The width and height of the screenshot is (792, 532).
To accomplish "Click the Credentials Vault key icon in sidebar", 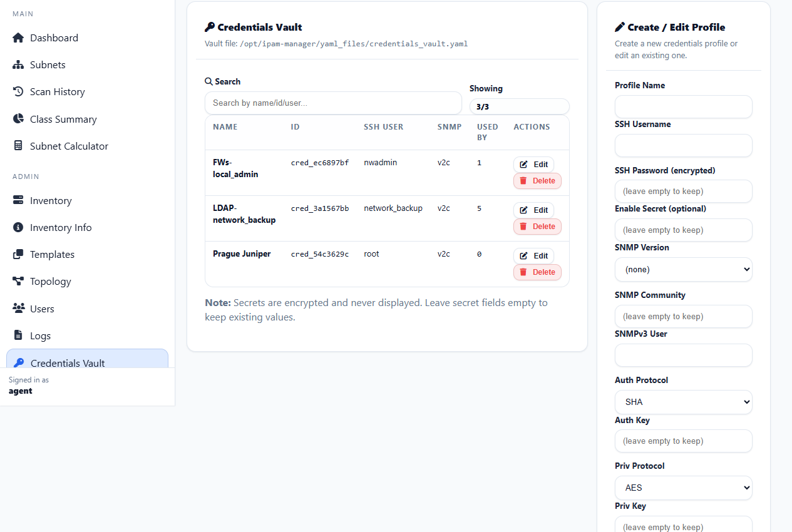I will pyautogui.click(x=19, y=363).
